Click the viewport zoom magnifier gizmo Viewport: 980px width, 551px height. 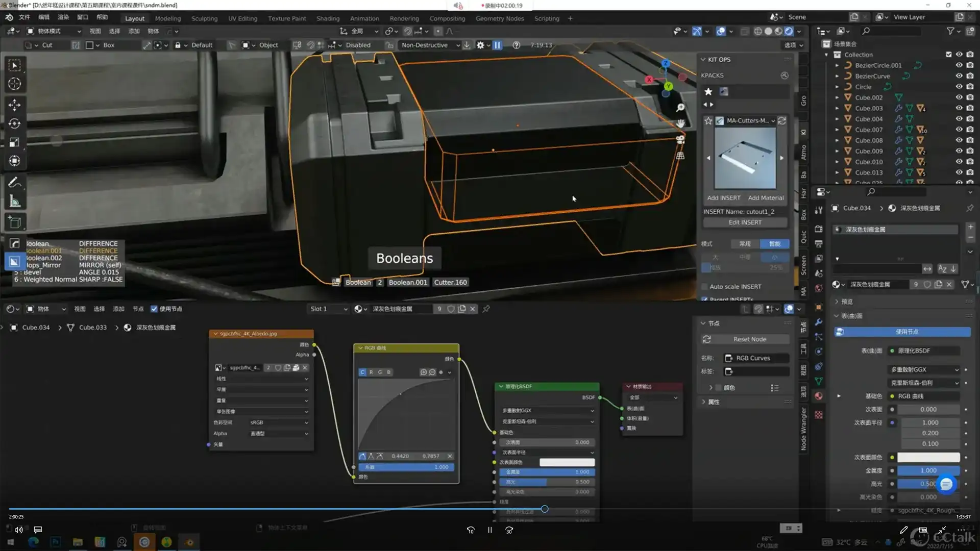680,108
